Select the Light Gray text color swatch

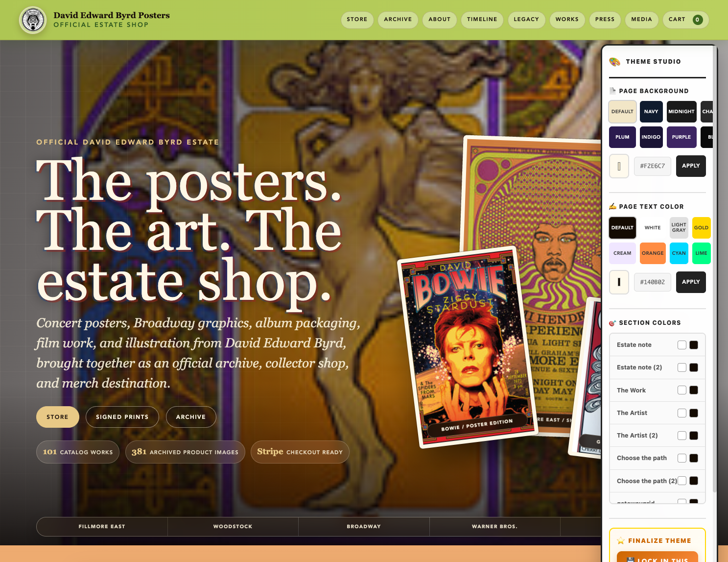point(679,228)
